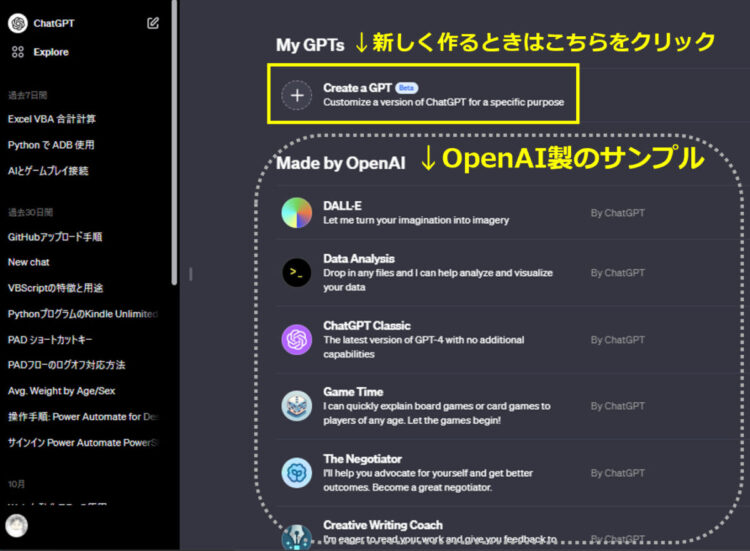The width and height of the screenshot is (750, 551).
Task: Open the 'Python で ADB 使用' chat
Action: click(x=51, y=145)
